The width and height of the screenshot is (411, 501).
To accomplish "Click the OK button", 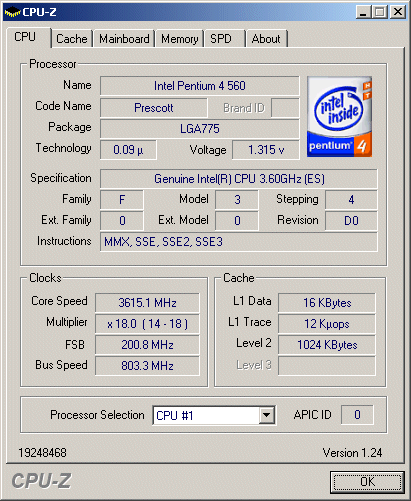I will (367, 482).
